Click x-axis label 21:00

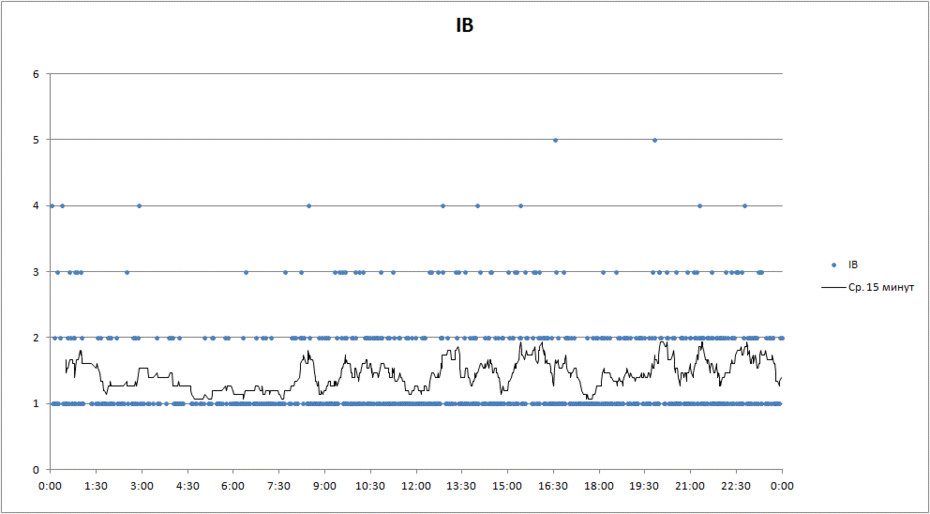pyautogui.click(x=690, y=486)
